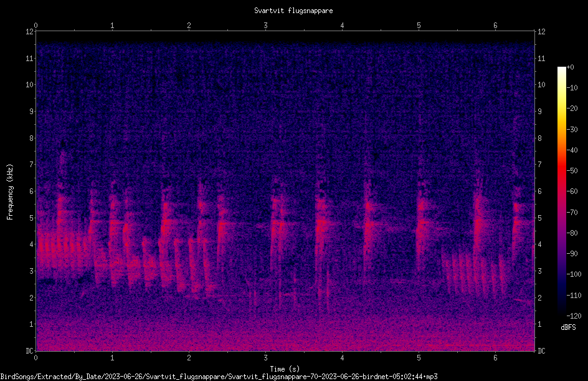The height and width of the screenshot is (381, 588).
Task: Select the '-90' colorbar value
Action: point(572,254)
